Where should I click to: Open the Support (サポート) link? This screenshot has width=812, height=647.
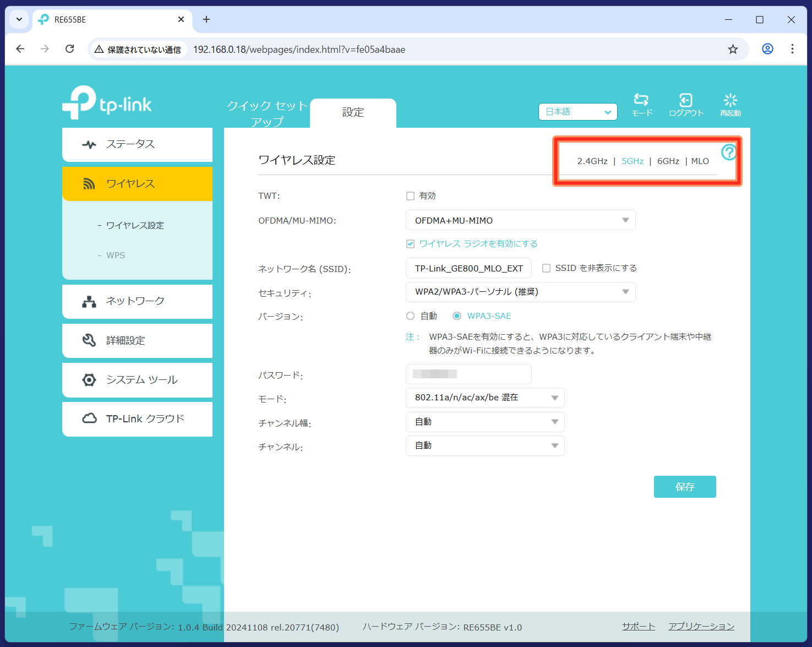pyautogui.click(x=639, y=627)
